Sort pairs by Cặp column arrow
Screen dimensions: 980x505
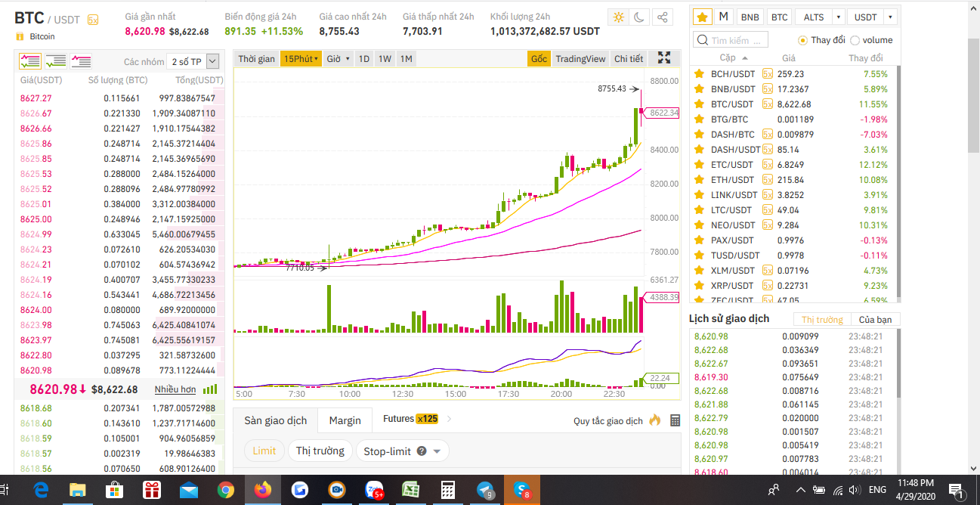pos(745,58)
